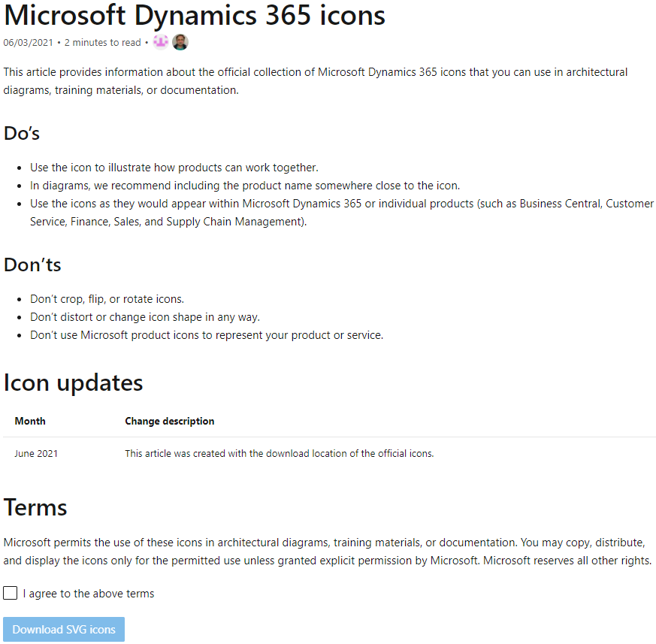Click the 'This article provides information' intro paragraph

click(316, 81)
